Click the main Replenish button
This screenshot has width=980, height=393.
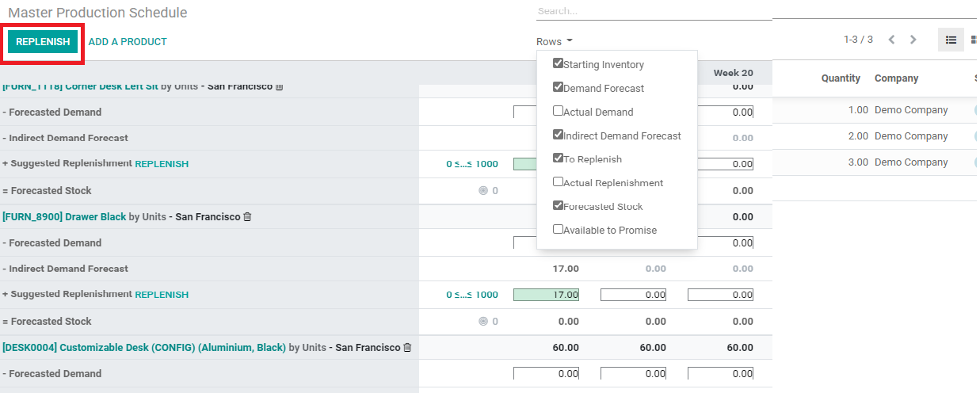43,42
